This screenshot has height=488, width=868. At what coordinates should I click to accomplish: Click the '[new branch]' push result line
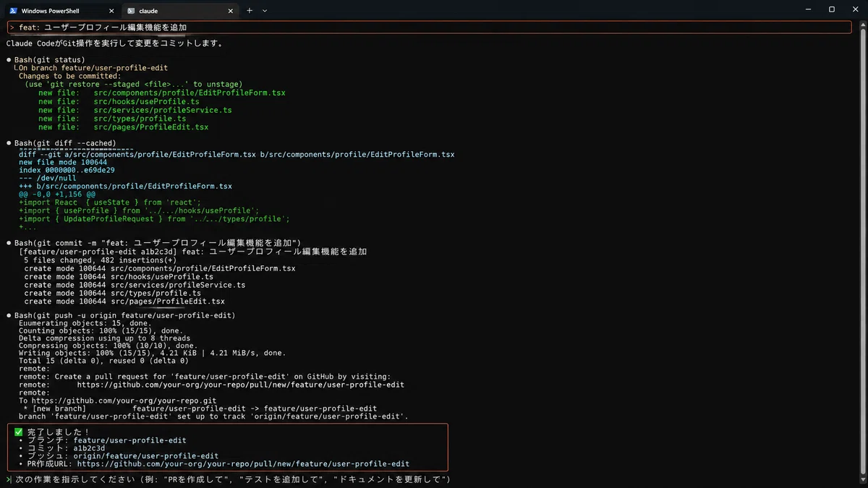[x=200, y=408]
